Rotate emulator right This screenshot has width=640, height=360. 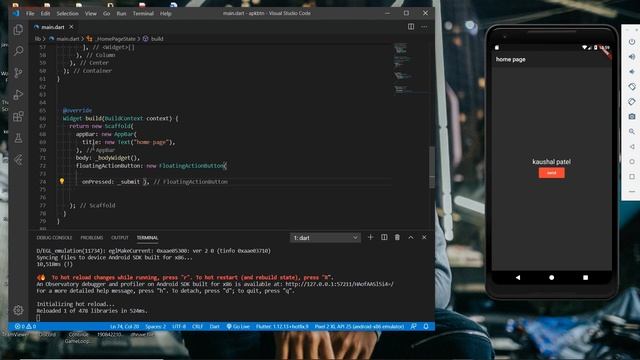coord(632,102)
